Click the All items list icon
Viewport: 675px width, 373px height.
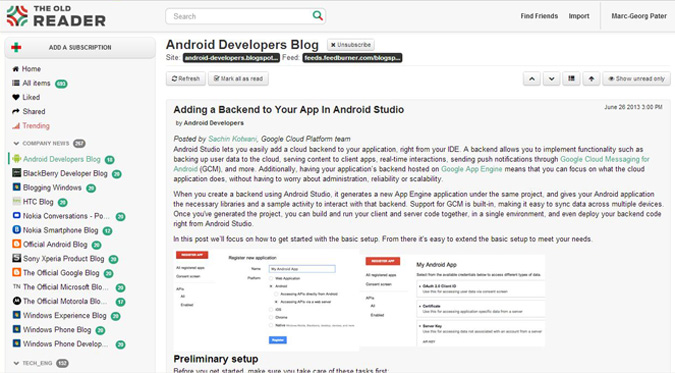(x=16, y=83)
